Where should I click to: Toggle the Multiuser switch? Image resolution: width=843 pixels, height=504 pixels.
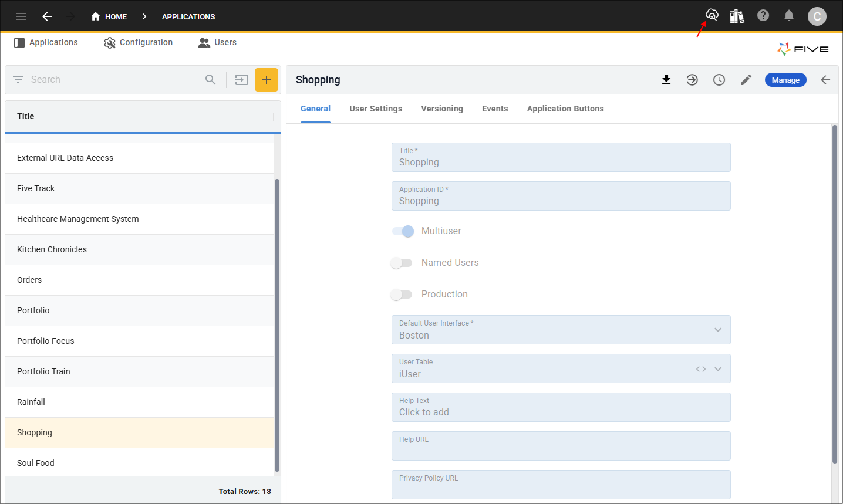click(x=403, y=231)
